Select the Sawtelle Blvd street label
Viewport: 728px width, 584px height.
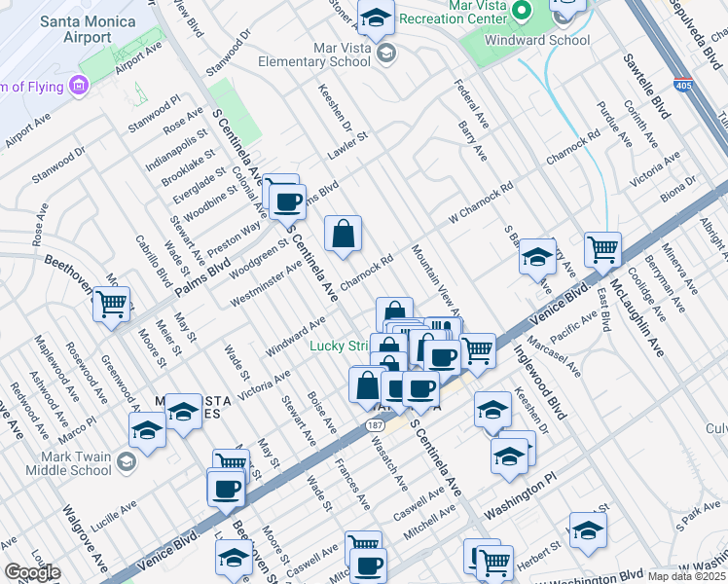click(647, 87)
